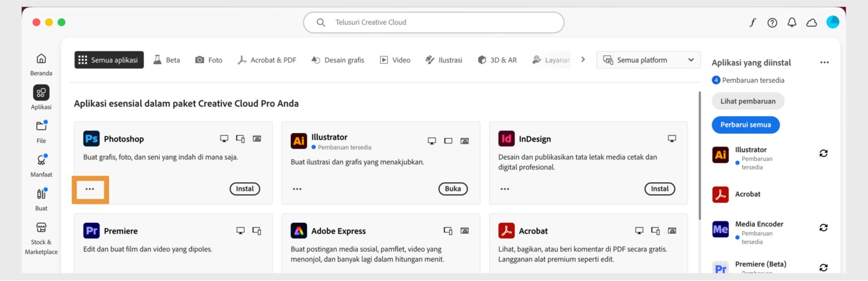Image resolution: width=868 pixels, height=281 pixels.
Task: Select the Semua aplikasi tab
Action: tap(109, 60)
